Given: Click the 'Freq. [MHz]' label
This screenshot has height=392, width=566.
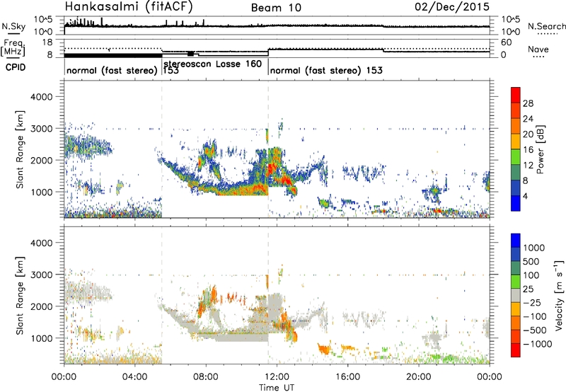Looking at the screenshot, I should tap(13, 47).
